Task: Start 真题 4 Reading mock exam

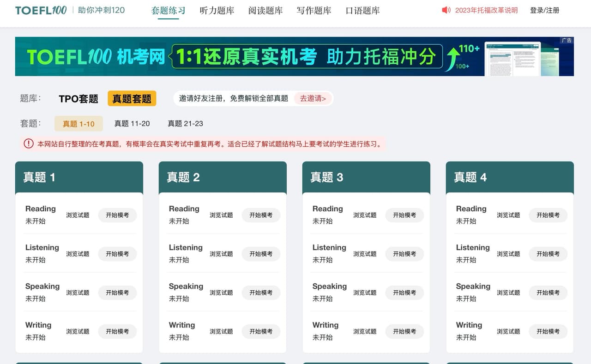Action: click(548, 215)
